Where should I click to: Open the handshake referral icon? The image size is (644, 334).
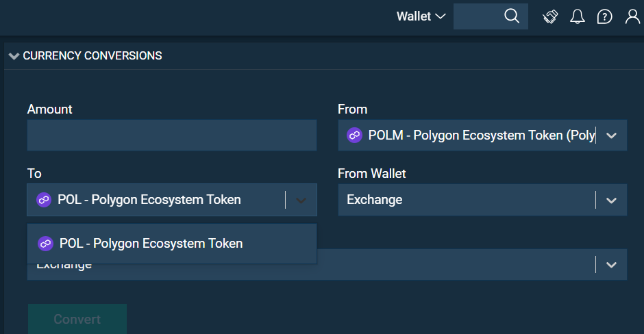(550, 17)
